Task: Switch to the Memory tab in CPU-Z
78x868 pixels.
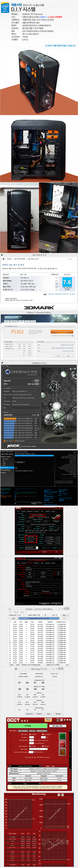Action: point(37,511)
